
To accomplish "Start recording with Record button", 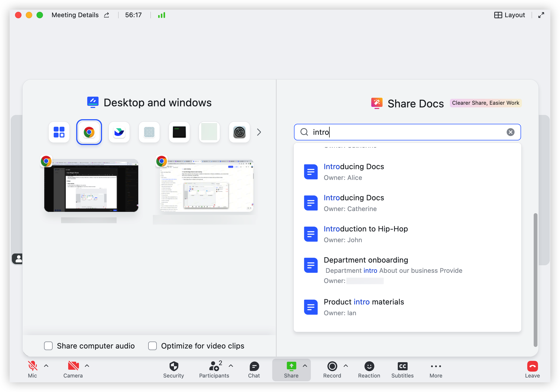I will [x=332, y=370].
